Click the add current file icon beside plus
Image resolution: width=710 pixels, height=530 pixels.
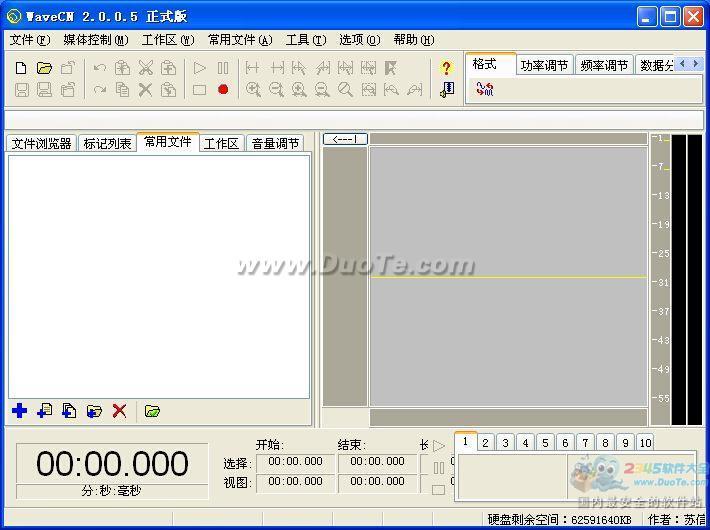point(44,411)
